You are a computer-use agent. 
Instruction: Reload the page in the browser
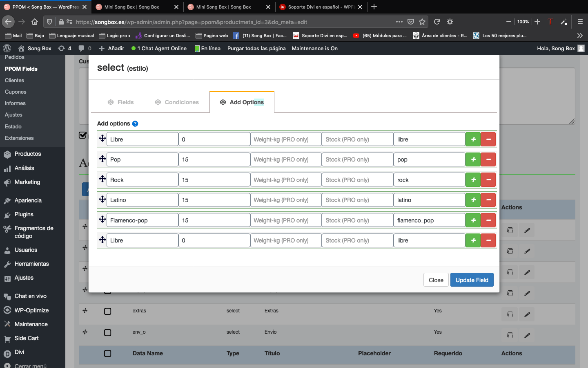437,22
